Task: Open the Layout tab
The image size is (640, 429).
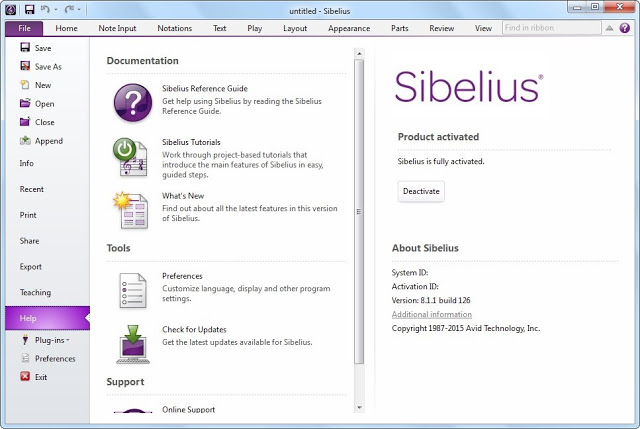Action: pos(295,28)
